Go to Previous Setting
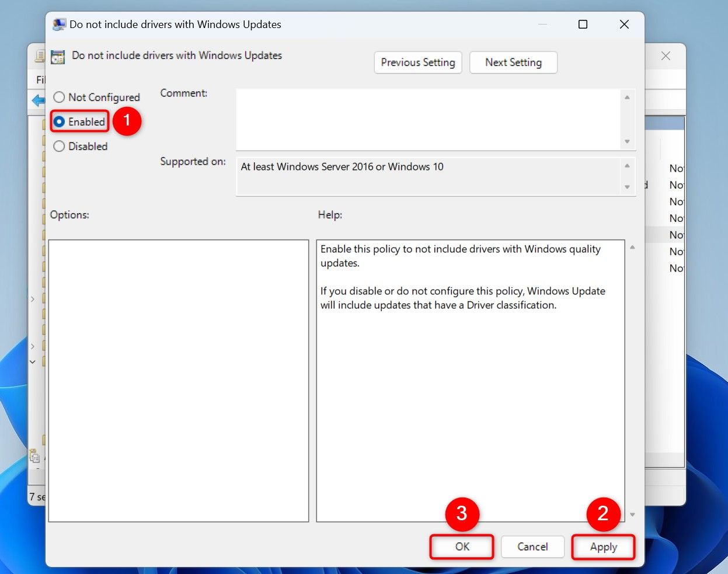The image size is (728, 574). pos(418,62)
